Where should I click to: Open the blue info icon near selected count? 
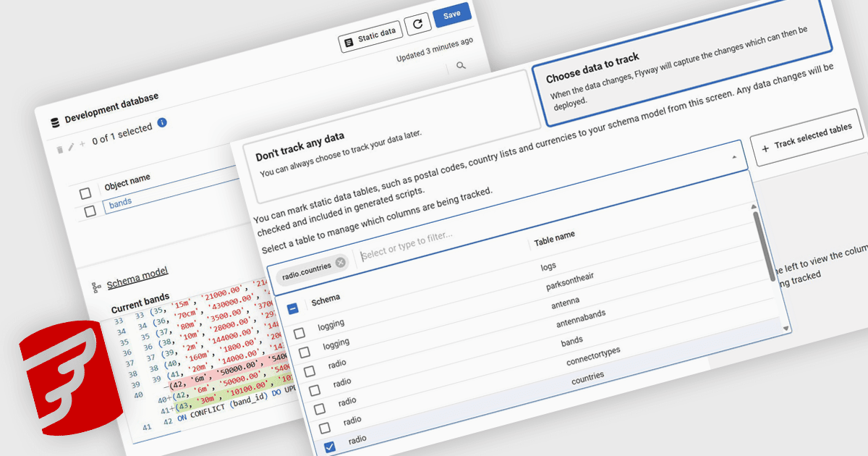162,122
